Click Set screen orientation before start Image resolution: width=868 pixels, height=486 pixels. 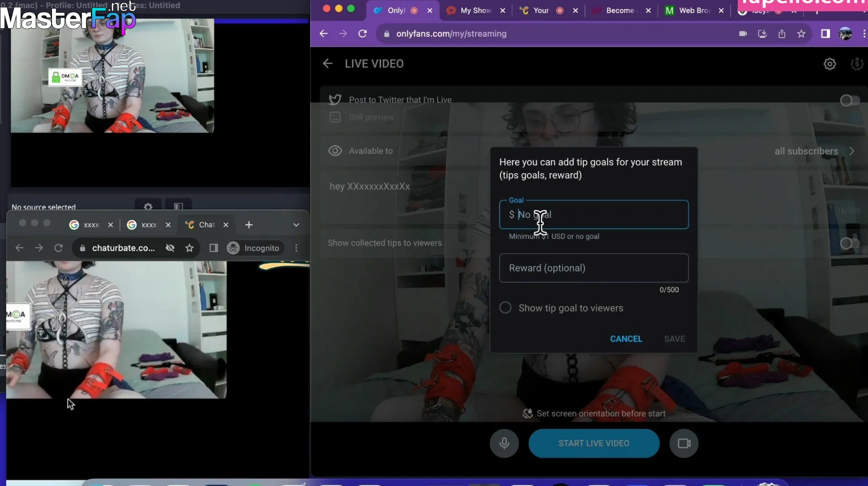[594, 414]
